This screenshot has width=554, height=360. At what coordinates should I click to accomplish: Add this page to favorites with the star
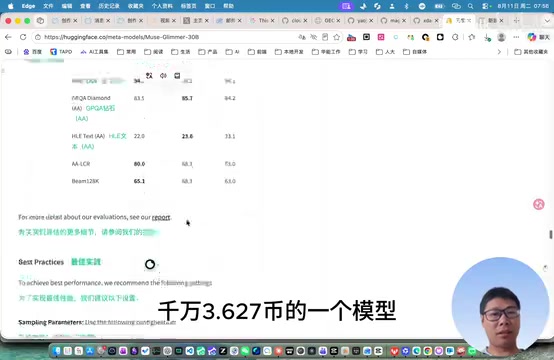[x=337, y=37]
